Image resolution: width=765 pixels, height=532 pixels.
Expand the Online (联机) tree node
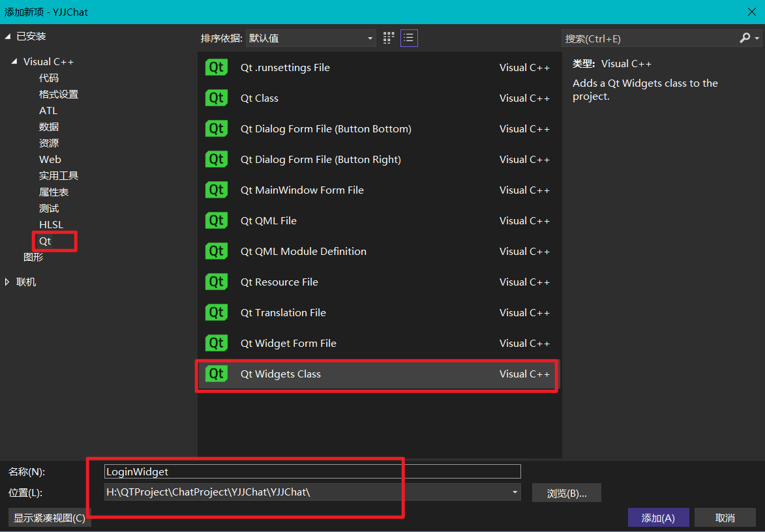(7, 282)
